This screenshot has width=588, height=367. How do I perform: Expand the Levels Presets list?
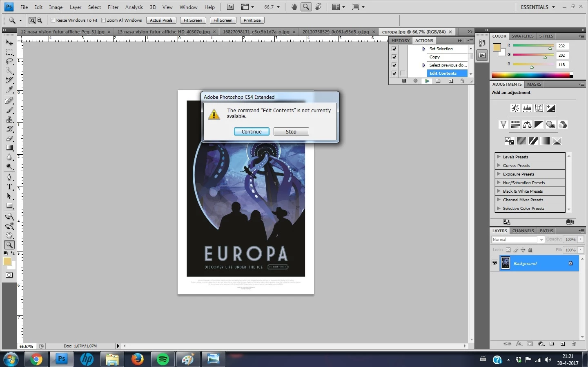[x=499, y=157]
